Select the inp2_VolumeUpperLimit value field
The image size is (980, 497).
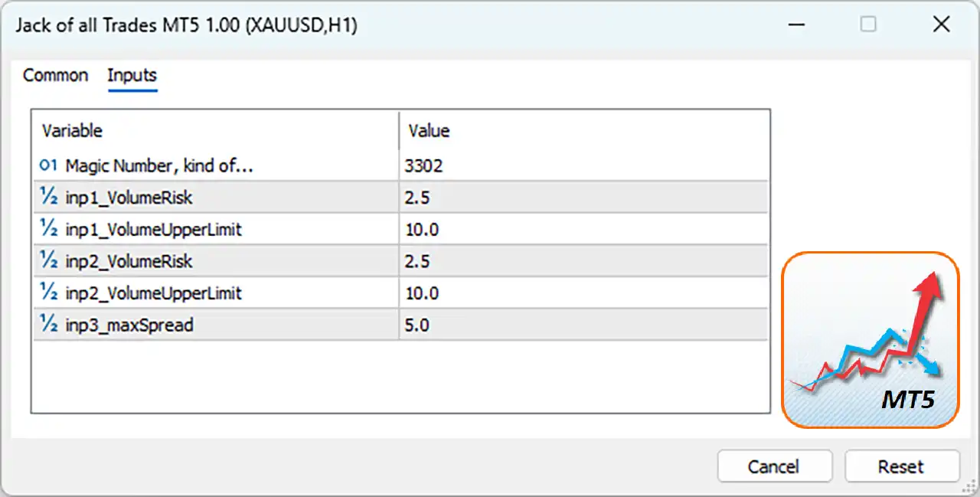coord(583,293)
